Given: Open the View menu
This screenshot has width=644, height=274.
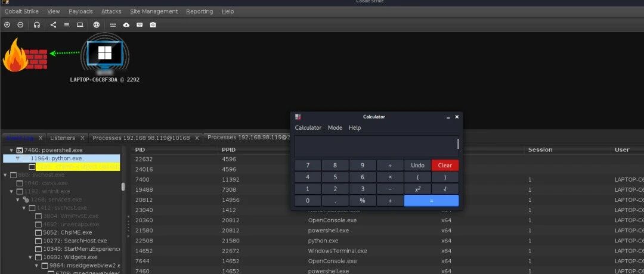Looking at the screenshot, I should (54, 11).
